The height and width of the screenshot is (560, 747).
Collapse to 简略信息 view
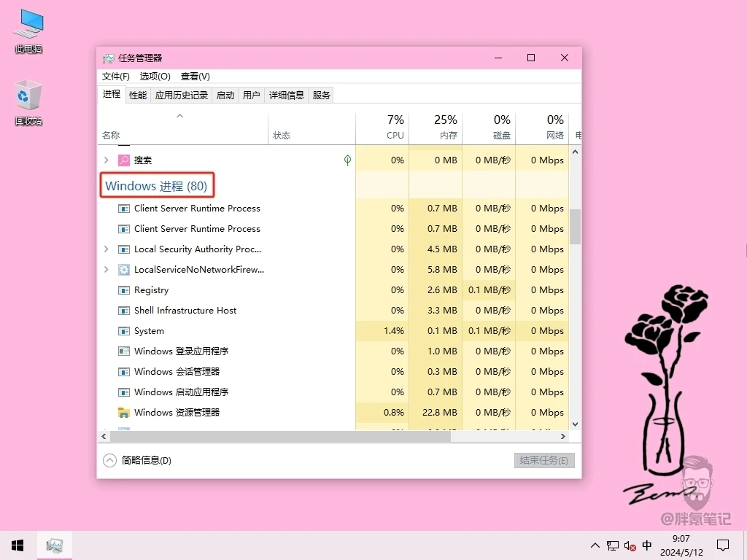click(x=137, y=461)
